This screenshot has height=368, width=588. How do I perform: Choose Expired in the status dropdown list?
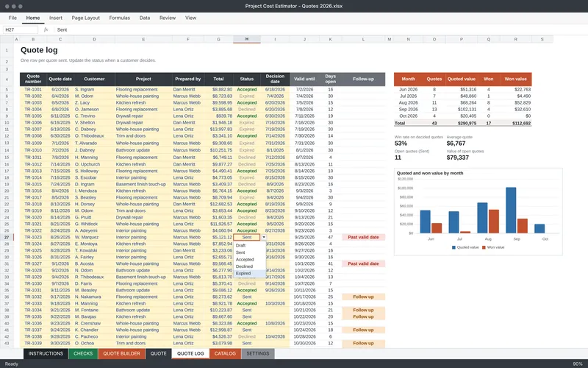(250, 273)
